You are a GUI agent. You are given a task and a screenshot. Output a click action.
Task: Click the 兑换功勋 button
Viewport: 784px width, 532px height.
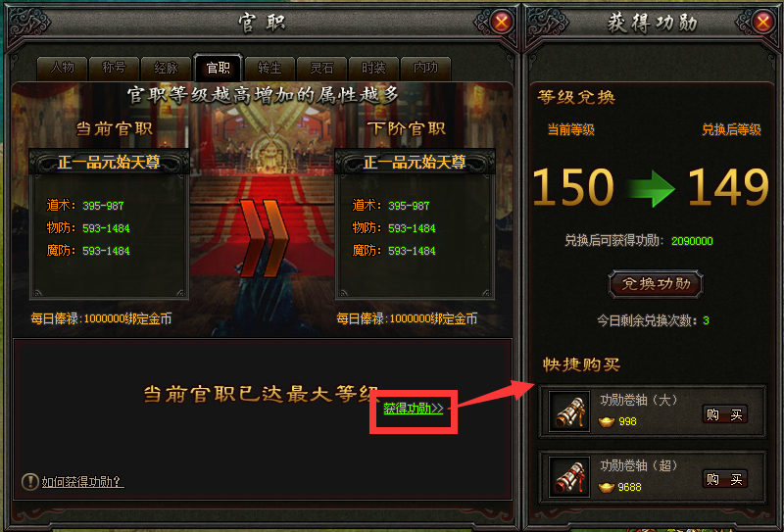coord(656,284)
